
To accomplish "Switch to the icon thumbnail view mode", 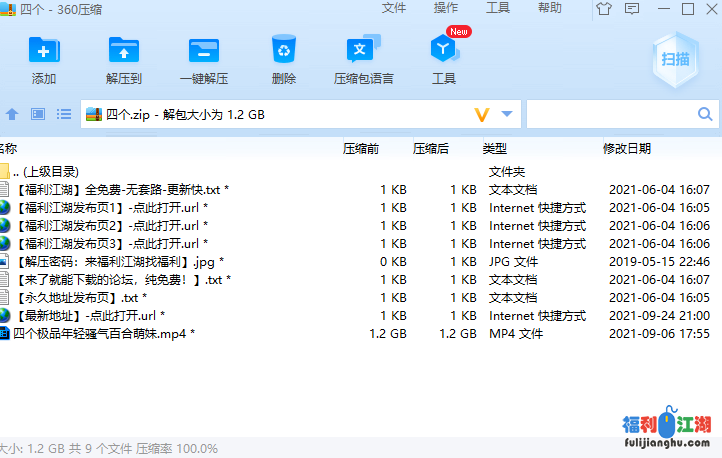I will point(38,114).
